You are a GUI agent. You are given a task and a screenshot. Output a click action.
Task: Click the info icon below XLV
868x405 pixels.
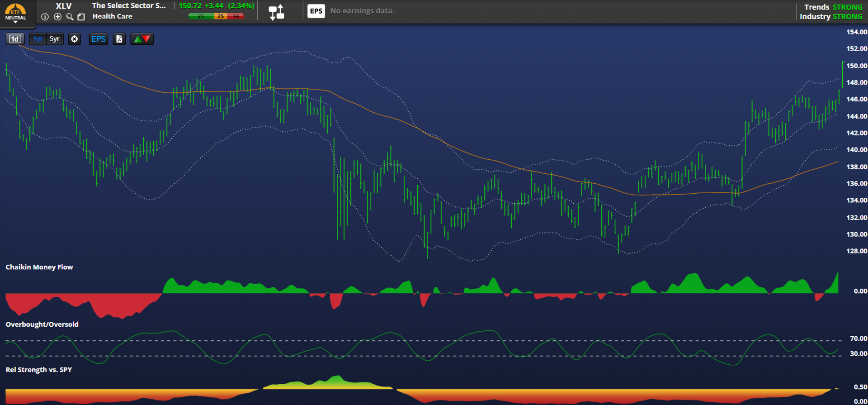tap(45, 17)
